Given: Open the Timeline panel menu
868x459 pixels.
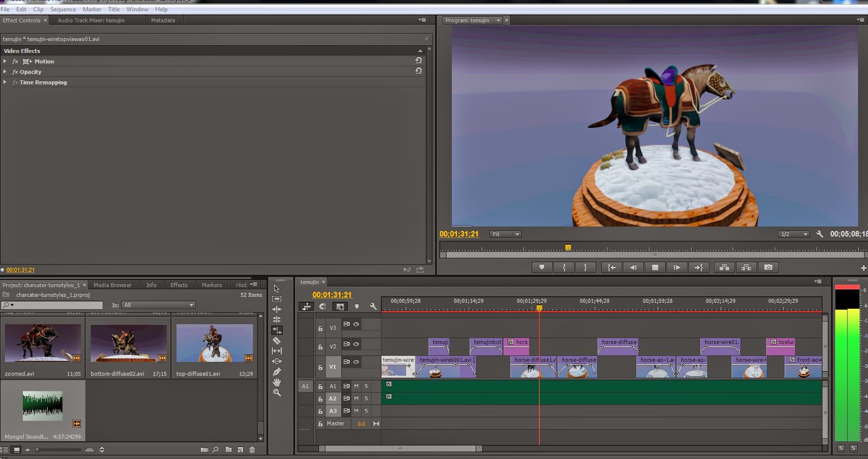Looking at the screenshot, I should point(818,282).
